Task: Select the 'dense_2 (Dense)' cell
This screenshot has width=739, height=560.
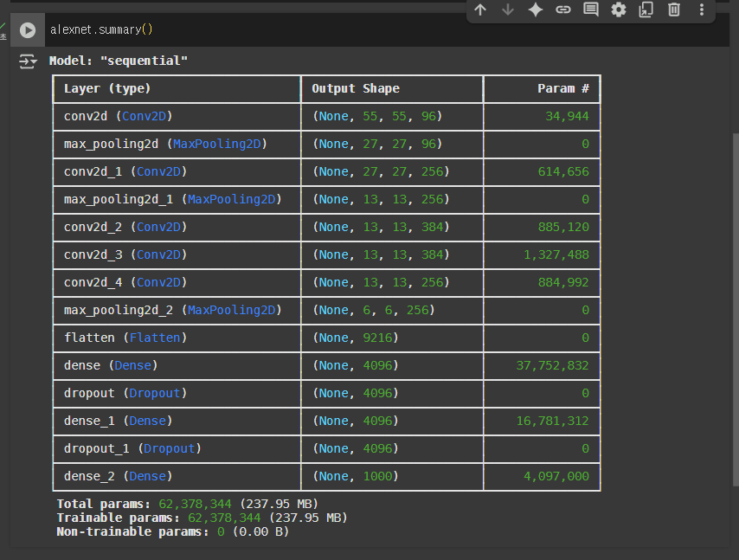Action: coord(119,477)
